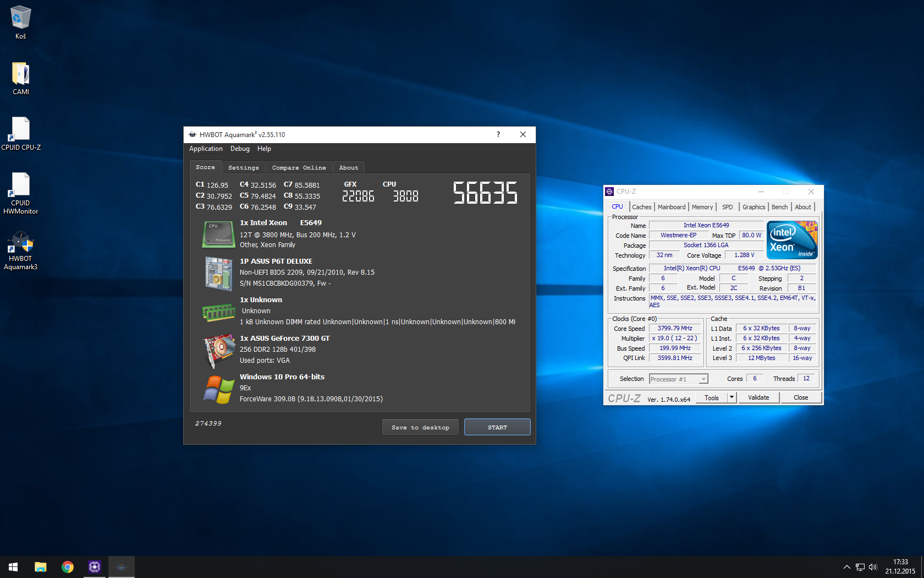Click the motherboard icon beside ASUS P6T DELUXE
Viewport: 924px width, 578px height.
pyautogui.click(x=219, y=273)
